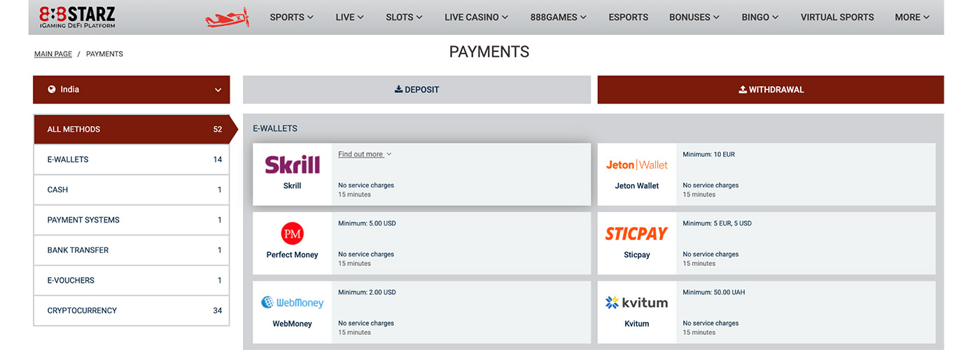Click Minimum: 10 EUR text
The height and width of the screenshot is (350, 980).
pos(709,154)
